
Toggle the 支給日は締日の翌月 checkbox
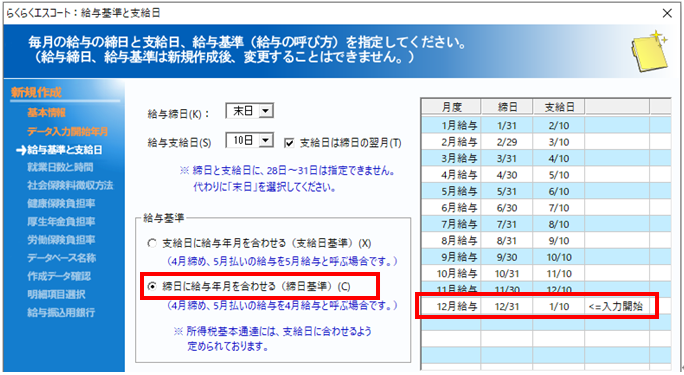pos(289,143)
